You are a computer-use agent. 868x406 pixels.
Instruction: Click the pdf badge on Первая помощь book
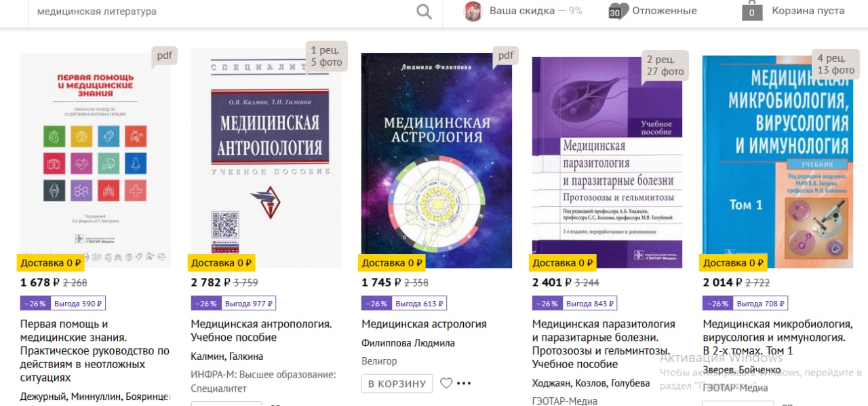(165, 56)
